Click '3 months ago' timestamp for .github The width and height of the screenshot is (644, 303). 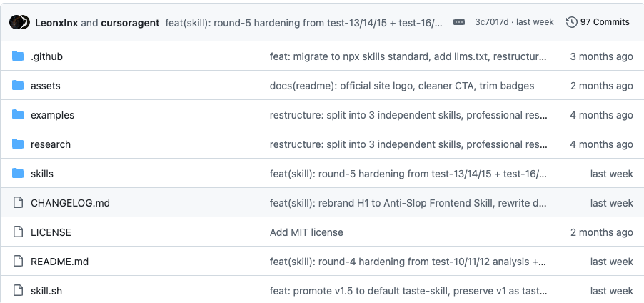click(x=601, y=56)
